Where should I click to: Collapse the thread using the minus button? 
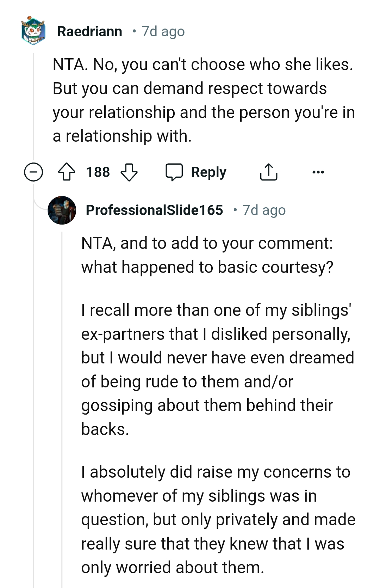(33, 172)
